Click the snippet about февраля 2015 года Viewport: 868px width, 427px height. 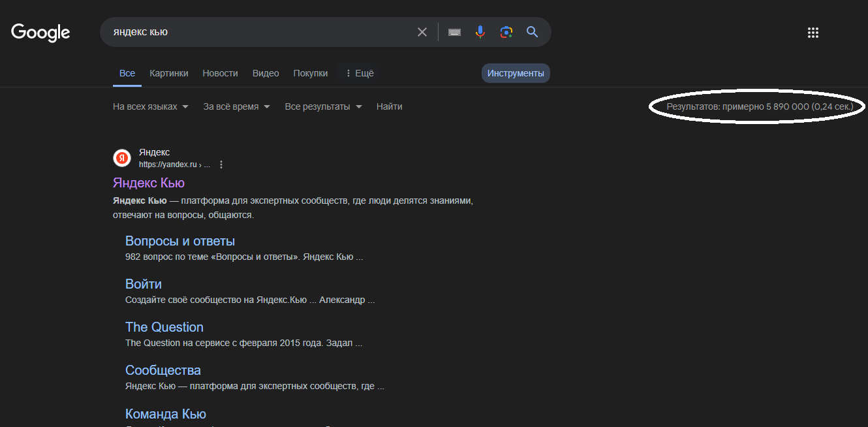[x=243, y=343]
